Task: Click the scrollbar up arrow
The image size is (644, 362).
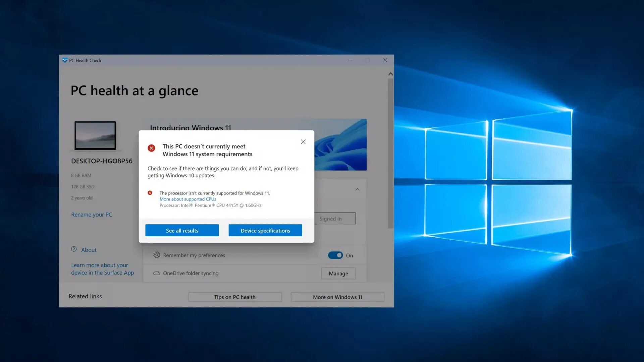Action: click(390, 74)
